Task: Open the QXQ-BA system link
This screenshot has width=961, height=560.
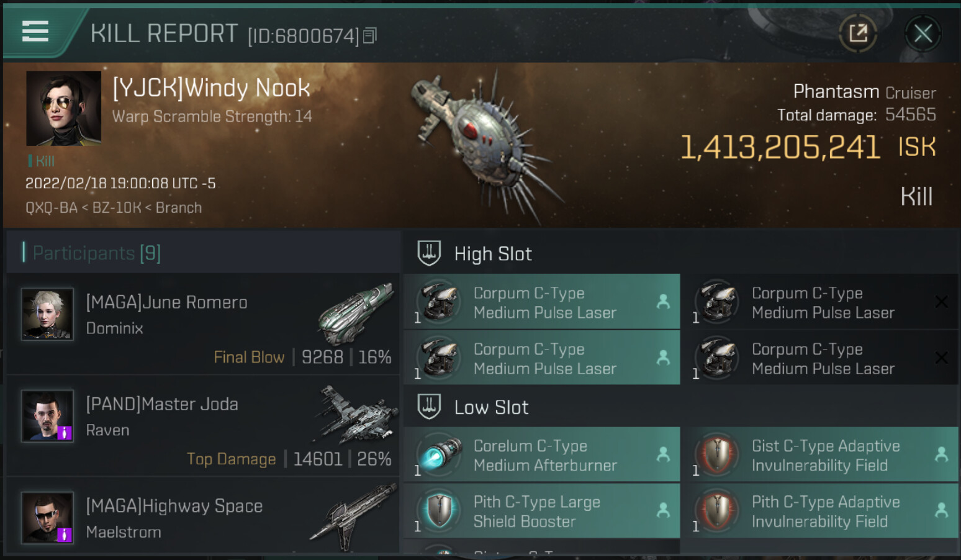Action: [x=52, y=207]
